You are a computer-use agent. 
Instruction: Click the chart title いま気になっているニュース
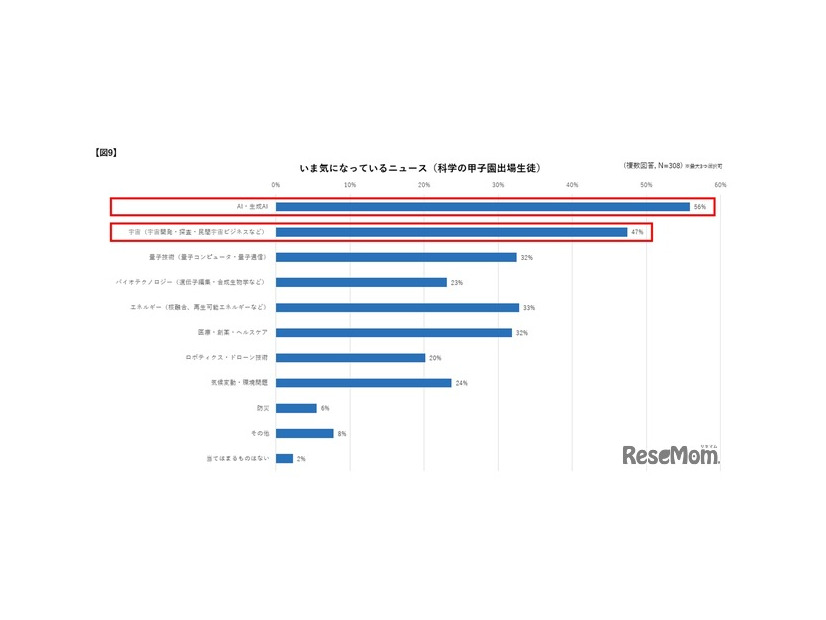420,168
